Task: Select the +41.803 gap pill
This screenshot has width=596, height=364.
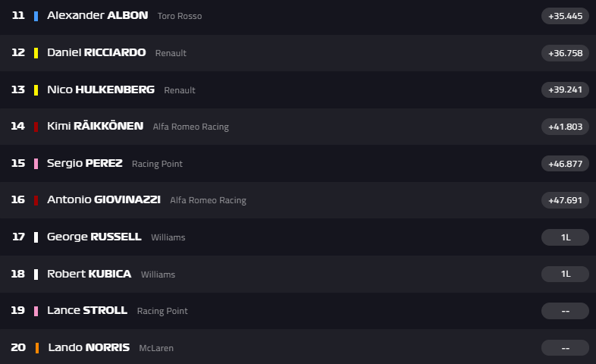Action: point(565,127)
